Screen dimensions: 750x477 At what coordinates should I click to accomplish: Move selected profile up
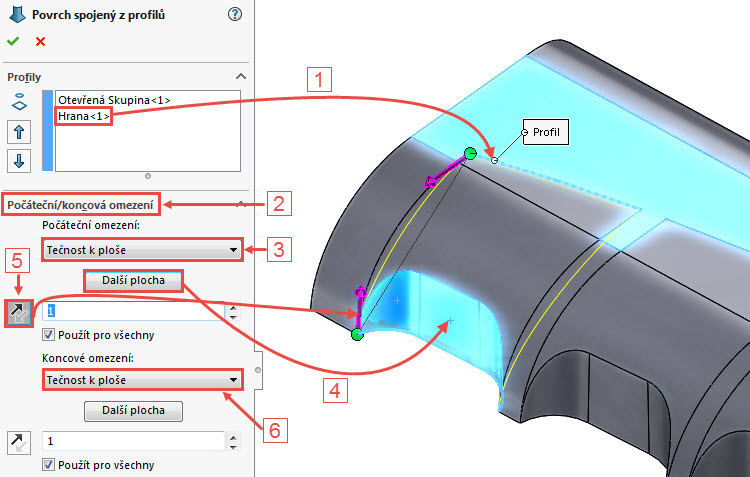[x=19, y=132]
